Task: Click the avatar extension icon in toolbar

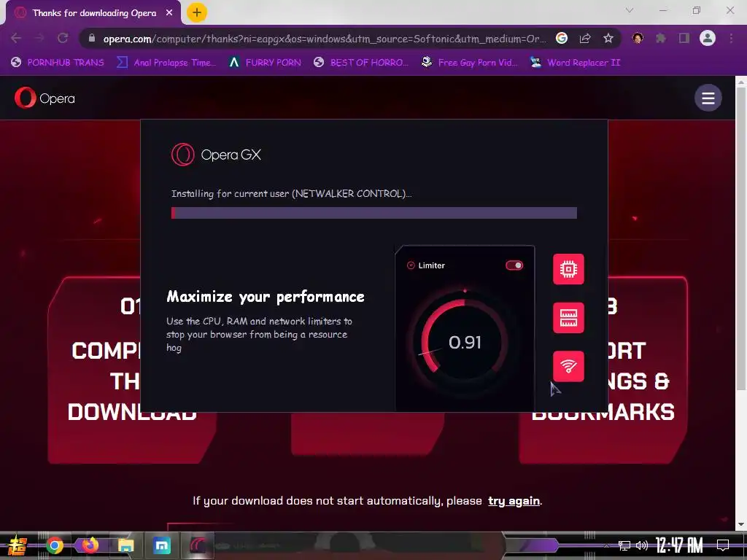Action: 638,38
